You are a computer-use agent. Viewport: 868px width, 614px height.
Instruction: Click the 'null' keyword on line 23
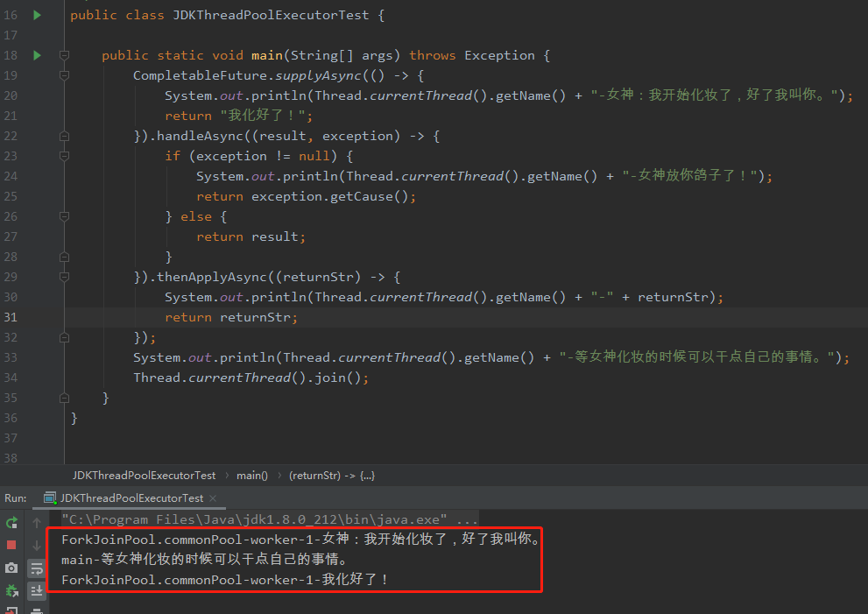(x=314, y=156)
